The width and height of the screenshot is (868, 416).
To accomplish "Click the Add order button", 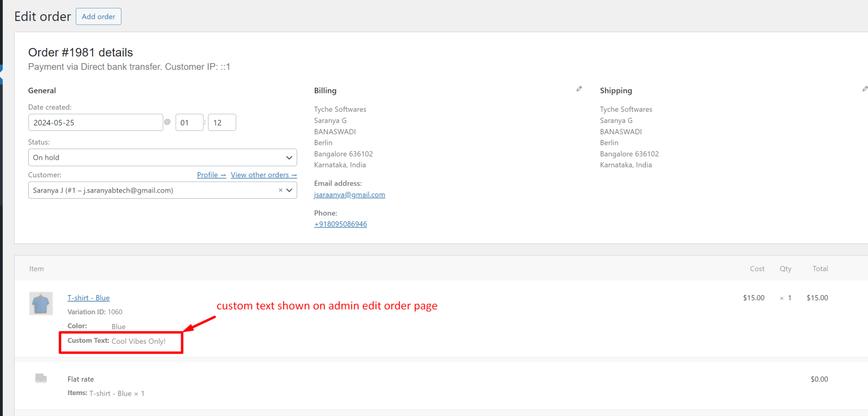I will [x=98, y=16].
